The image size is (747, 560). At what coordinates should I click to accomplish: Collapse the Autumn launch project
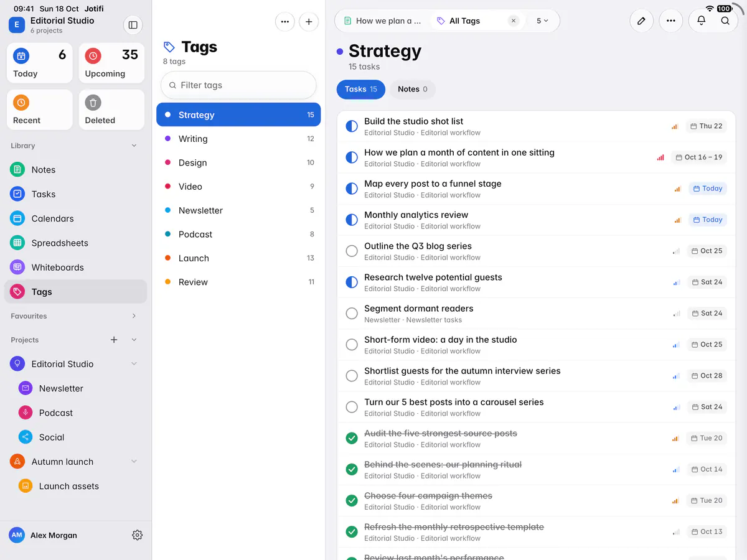point(134,462)
